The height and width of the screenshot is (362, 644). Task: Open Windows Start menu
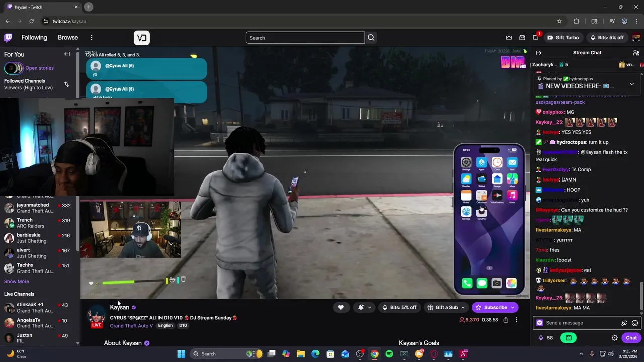pyautogui.click(x=181, y=354)
